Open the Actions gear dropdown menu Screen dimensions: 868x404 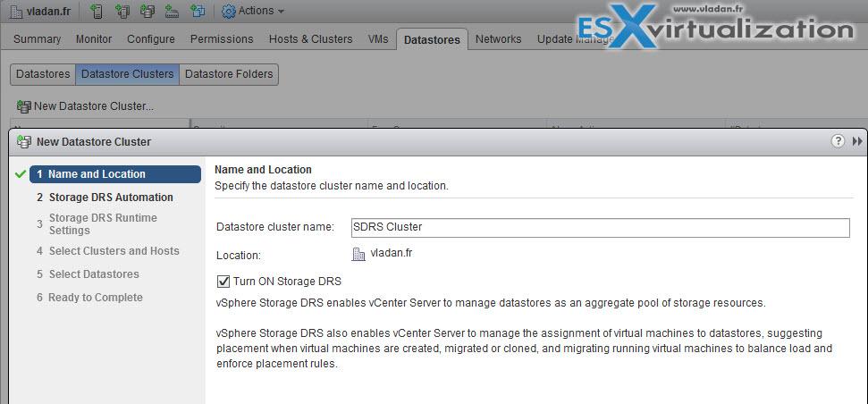(253, 11)
